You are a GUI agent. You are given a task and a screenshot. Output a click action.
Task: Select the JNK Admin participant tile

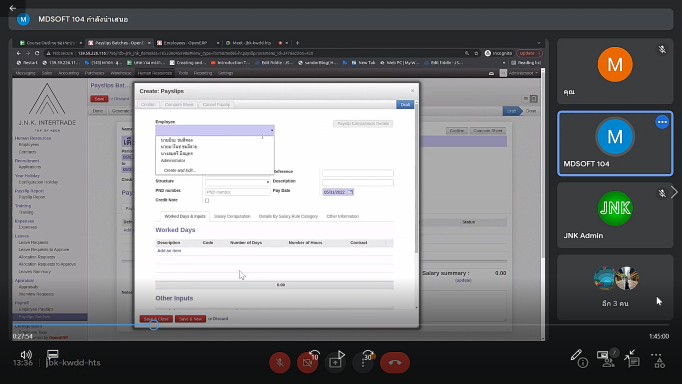click(615, 215)
